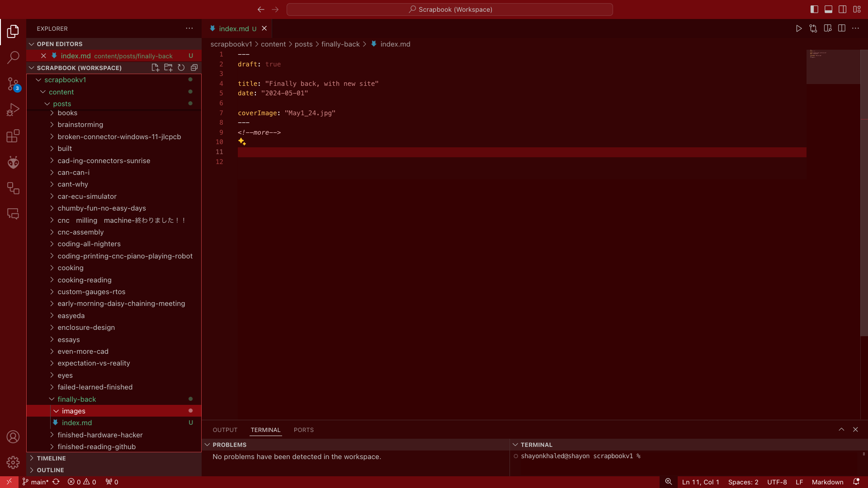Open changes compare icon in editor toolbar
Image resolution: width=868 pixels, height=488 pixels.
point(813,28)
